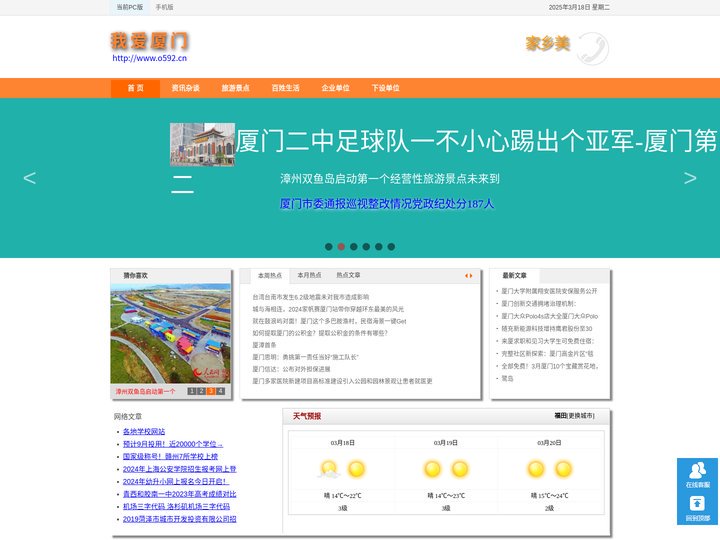Click the orange arrows in the hot-topics tab bar
The height and width of the screenshot is (540, 720).
pos(468,276)
